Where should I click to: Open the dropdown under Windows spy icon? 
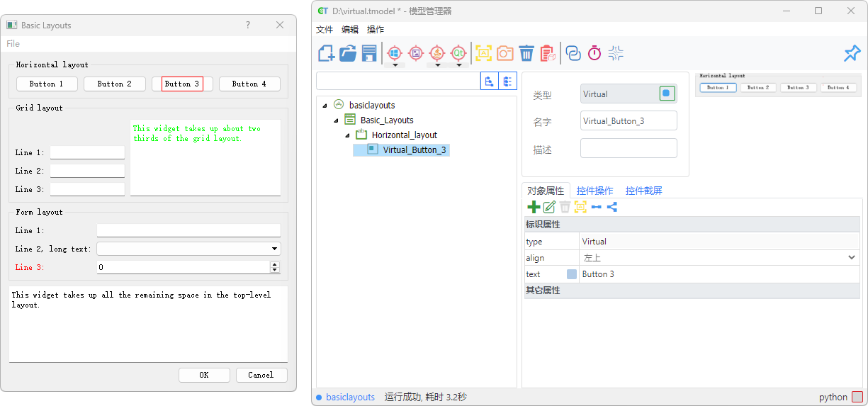click(x=395, y=65)
